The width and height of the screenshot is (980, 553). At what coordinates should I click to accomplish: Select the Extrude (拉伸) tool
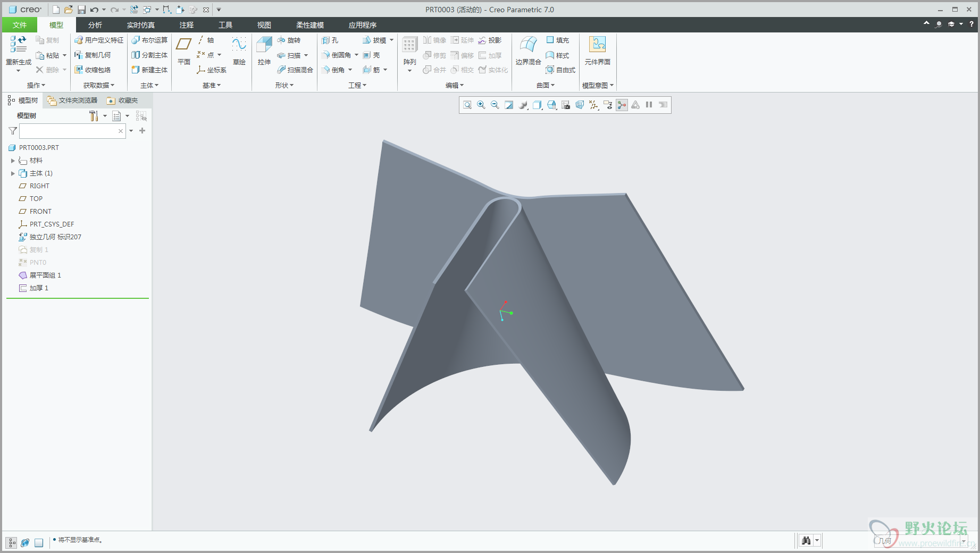point(264,52)
